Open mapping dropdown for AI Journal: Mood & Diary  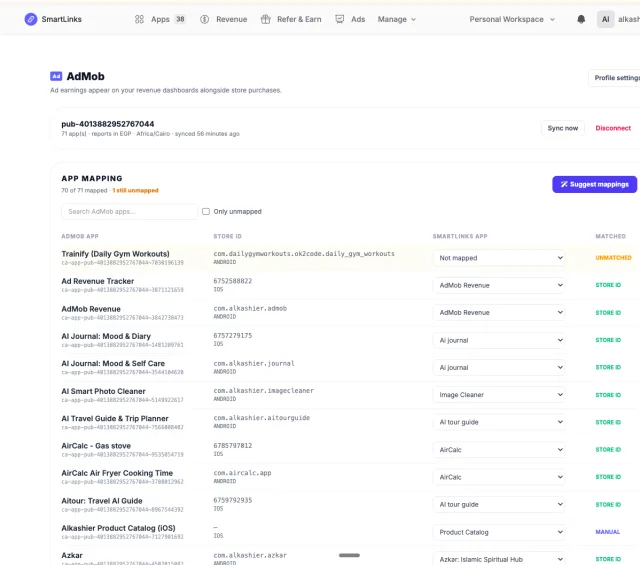tap(499, 340)
